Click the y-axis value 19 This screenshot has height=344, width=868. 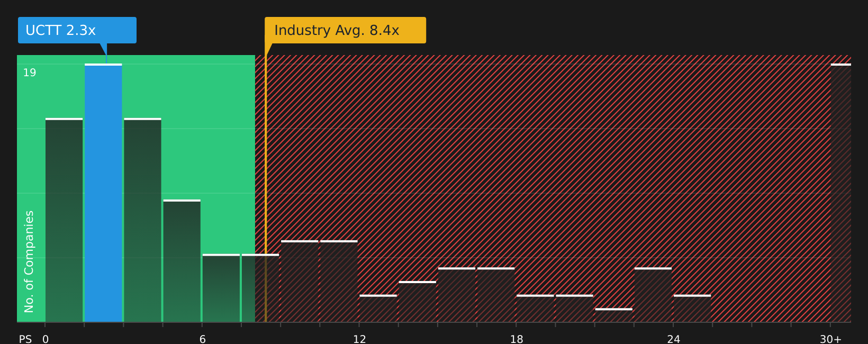[x=30, y=73]
